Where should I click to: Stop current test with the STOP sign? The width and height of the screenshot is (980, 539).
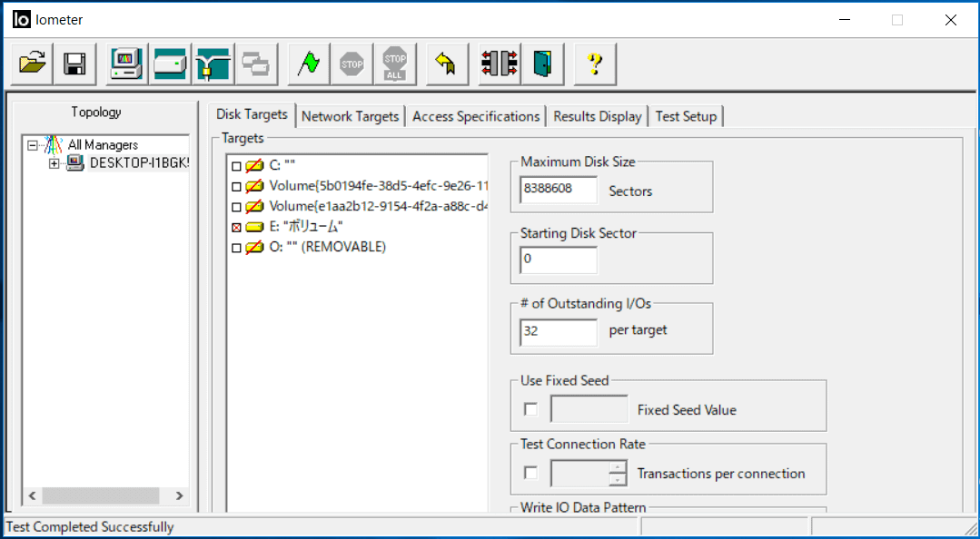point(351,64)
